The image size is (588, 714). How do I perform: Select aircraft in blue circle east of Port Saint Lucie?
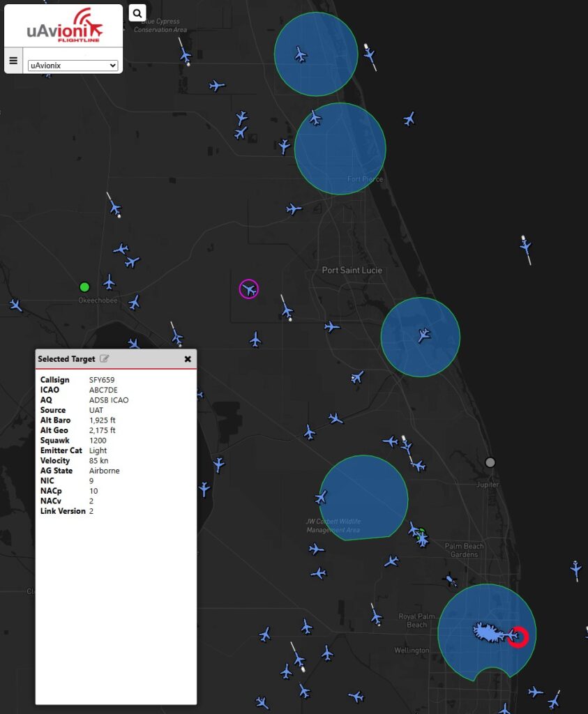coord(423,335)
